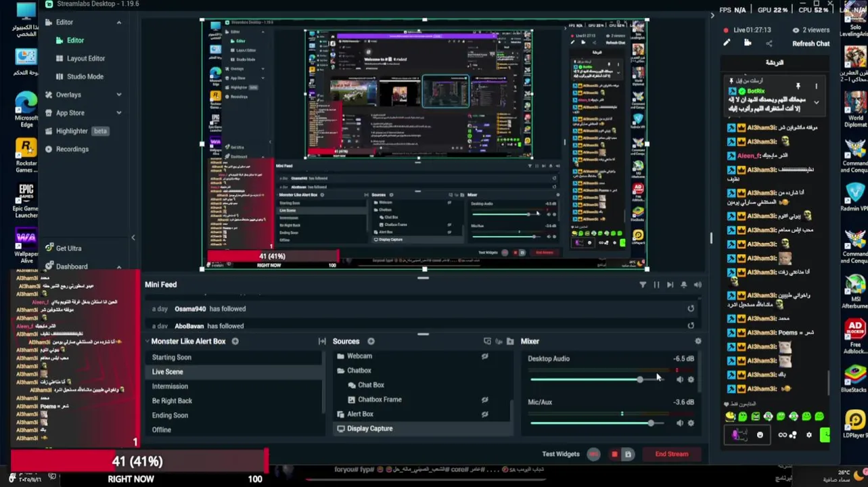
Task: Open the Recordings page
Action: [72, 149]
